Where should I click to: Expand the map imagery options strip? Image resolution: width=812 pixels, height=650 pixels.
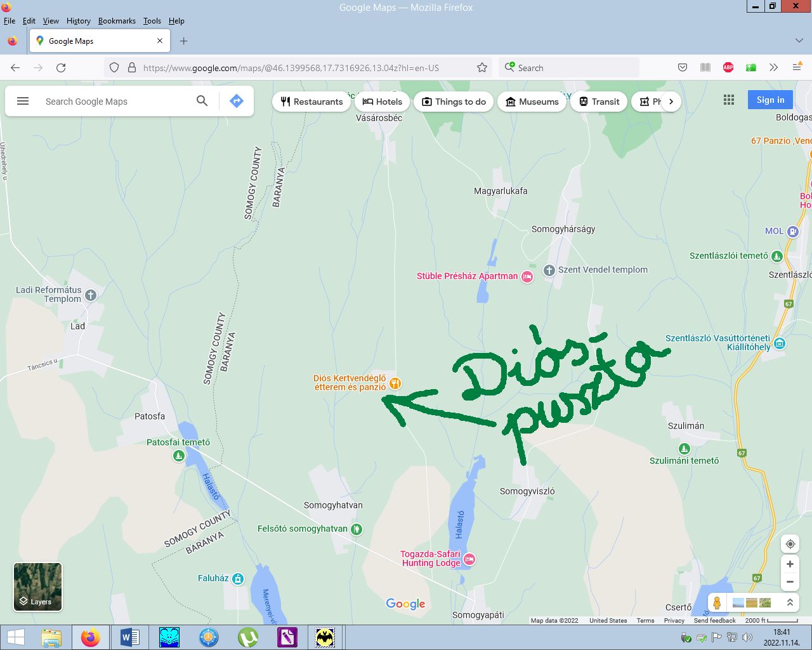[x=790, y=602]
